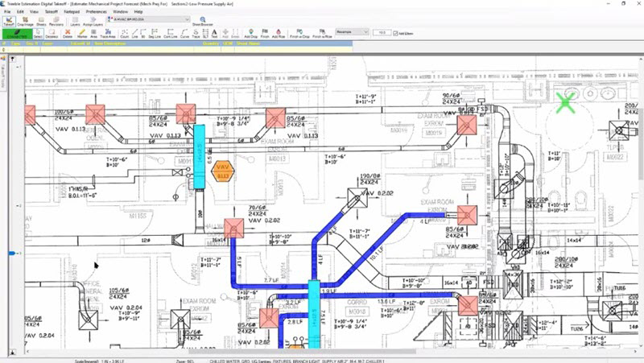The height and width of the screenshot is (363, 644).
Task: Click the Delete button in toolbar
Action: [68, 34]
